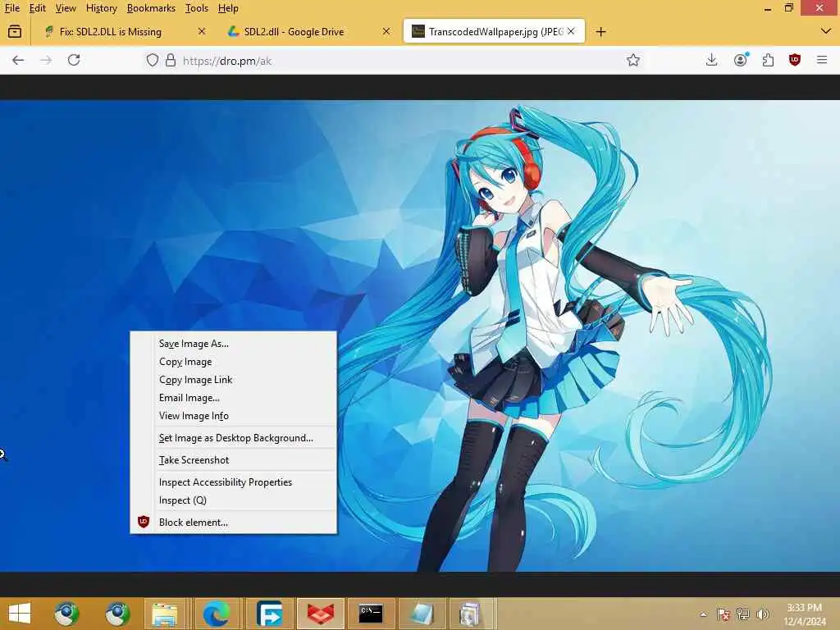The height and width of the screenshot is (630, 840).
Task: Choose Copy Image Link
Action: 234,379
